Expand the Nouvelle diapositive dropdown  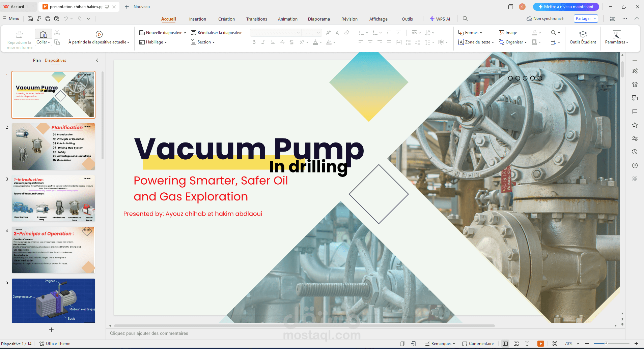coord(185,33)
